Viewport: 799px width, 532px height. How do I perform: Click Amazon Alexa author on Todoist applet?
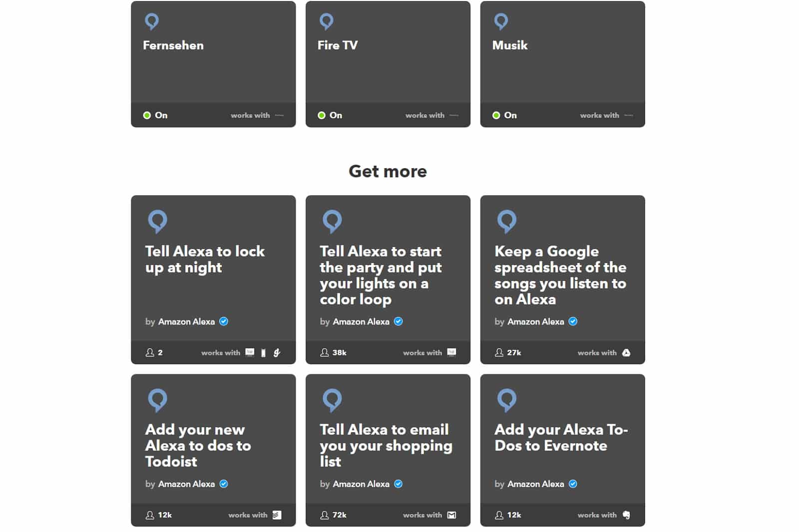pyautogui.click(x=186, y=484)
